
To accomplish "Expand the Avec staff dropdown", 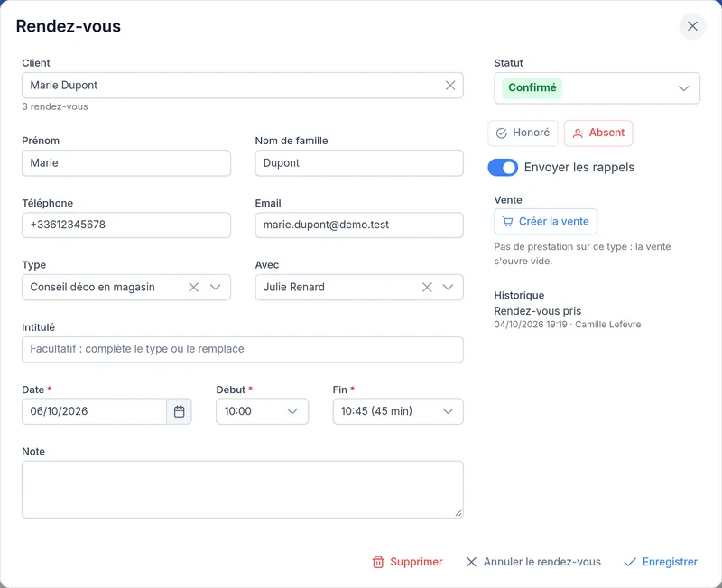I will click(x=448, y=287).
